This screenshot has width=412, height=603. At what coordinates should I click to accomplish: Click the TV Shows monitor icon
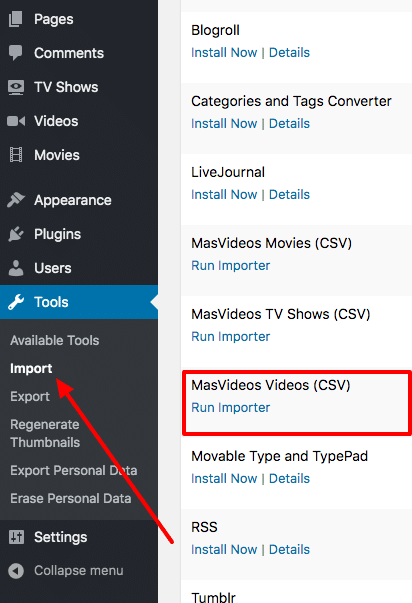[16, 87]
